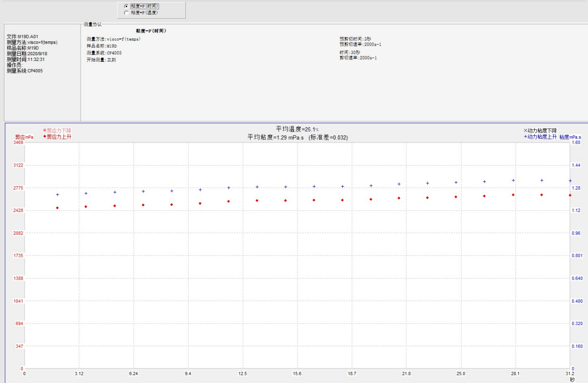The height and width of the screenshot is (383, 588).
Task: Click the 12.5 tick on the time axis
Action: coord(242,373)
